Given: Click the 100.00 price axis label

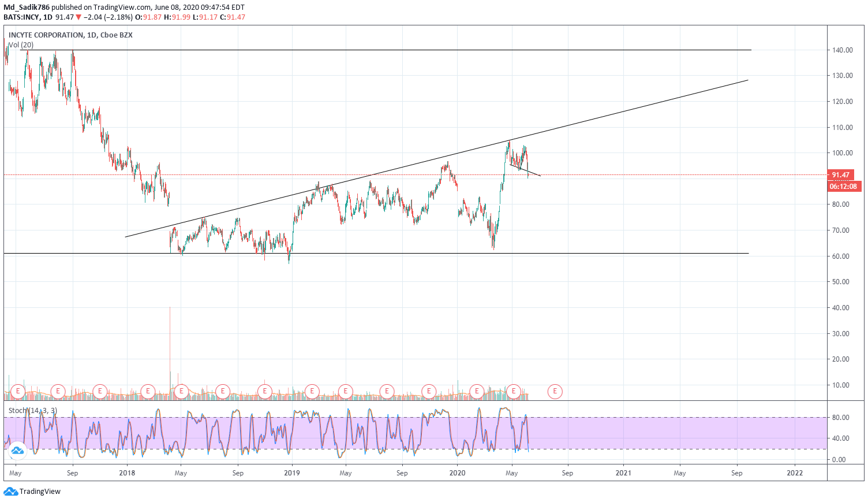Looking at the screenshot, I should coord(843,153).
